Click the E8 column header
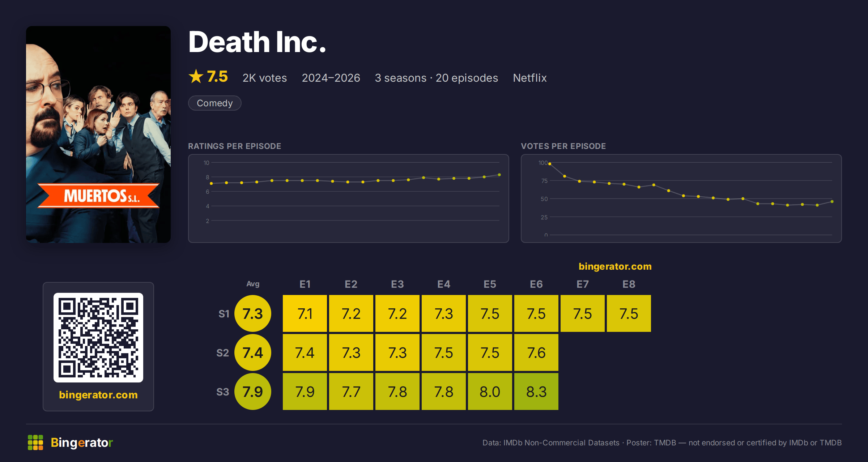The width and height of the screenshot is (868, 462). tap(629, 284)
